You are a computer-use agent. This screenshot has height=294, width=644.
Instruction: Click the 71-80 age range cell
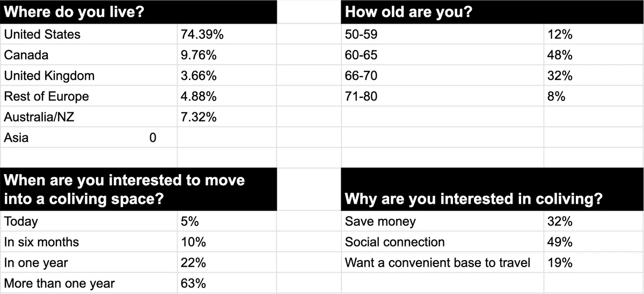pos(442,97)
